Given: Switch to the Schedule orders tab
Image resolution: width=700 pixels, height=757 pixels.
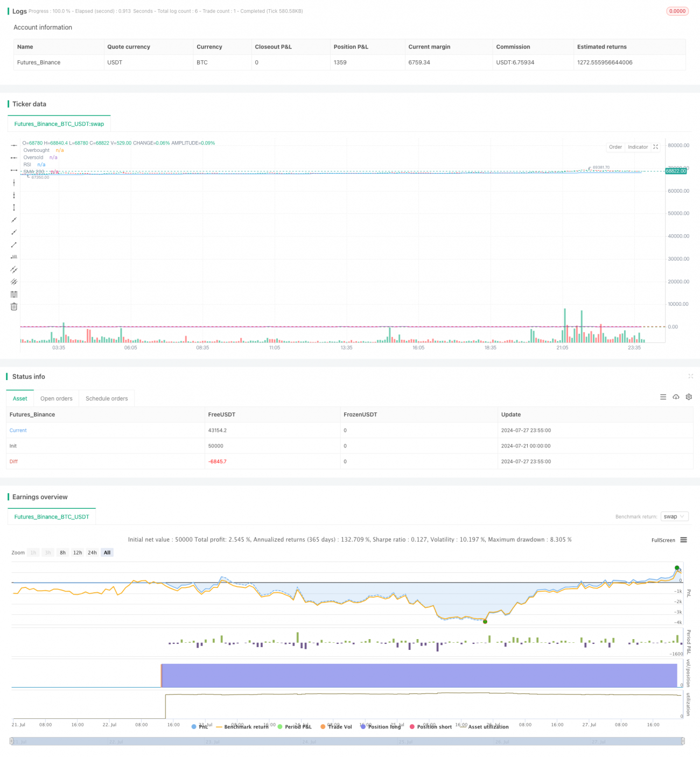Looking at the screenshot, I should [x=107, y=398].
